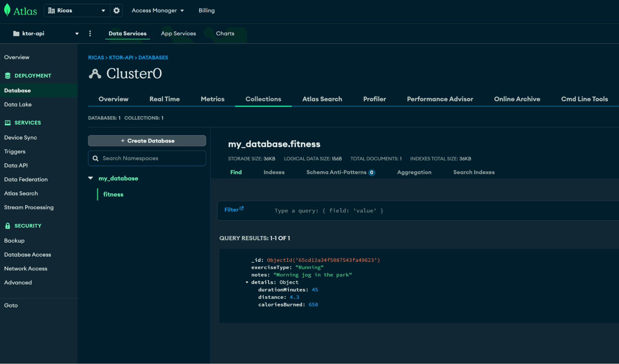This screenshot has width=619, height=364.
Task: Click the search magnifier in Search Namespaces
Action: (x=96, y=158)
